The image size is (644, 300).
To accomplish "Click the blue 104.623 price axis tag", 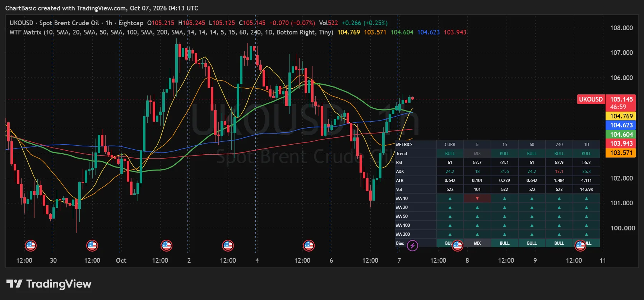I will pos(621,125).
